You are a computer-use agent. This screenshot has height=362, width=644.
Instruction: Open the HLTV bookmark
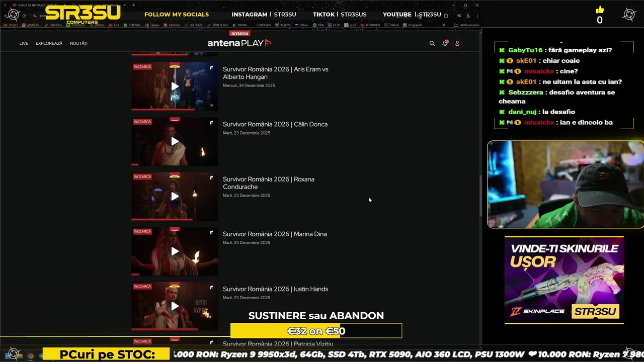(x=334, y=25)
